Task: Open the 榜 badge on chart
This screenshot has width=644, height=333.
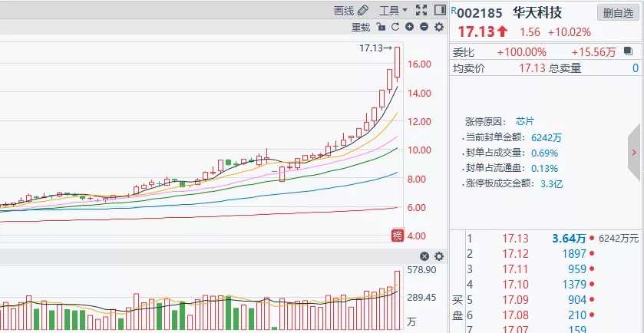Action: point(397,236)
